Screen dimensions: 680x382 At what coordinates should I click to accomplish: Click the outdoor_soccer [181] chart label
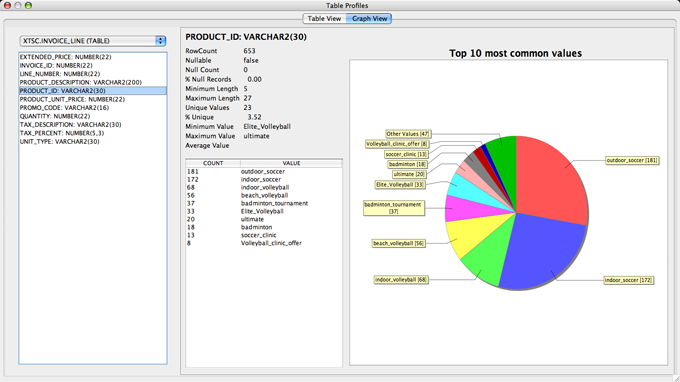click(632, 160)
